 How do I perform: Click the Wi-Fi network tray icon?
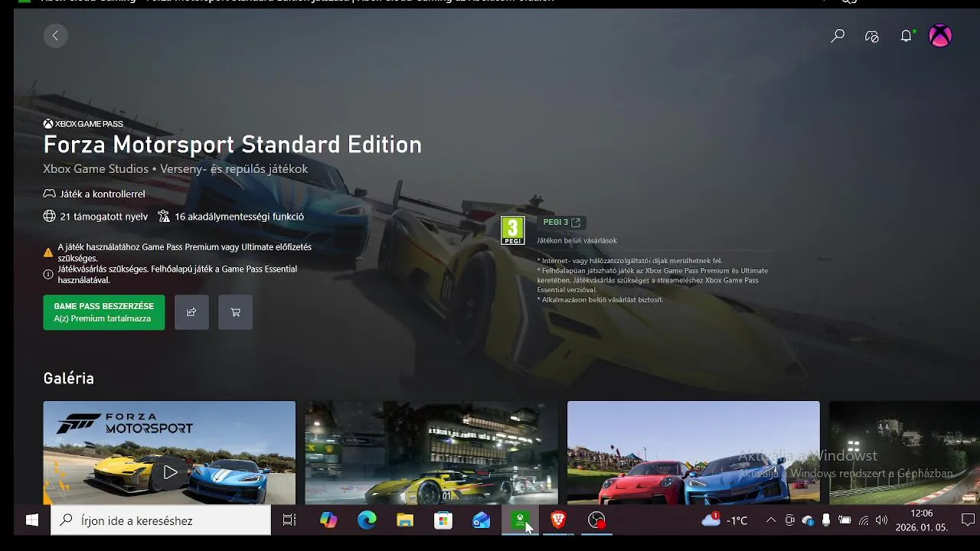tap(864, 520)
